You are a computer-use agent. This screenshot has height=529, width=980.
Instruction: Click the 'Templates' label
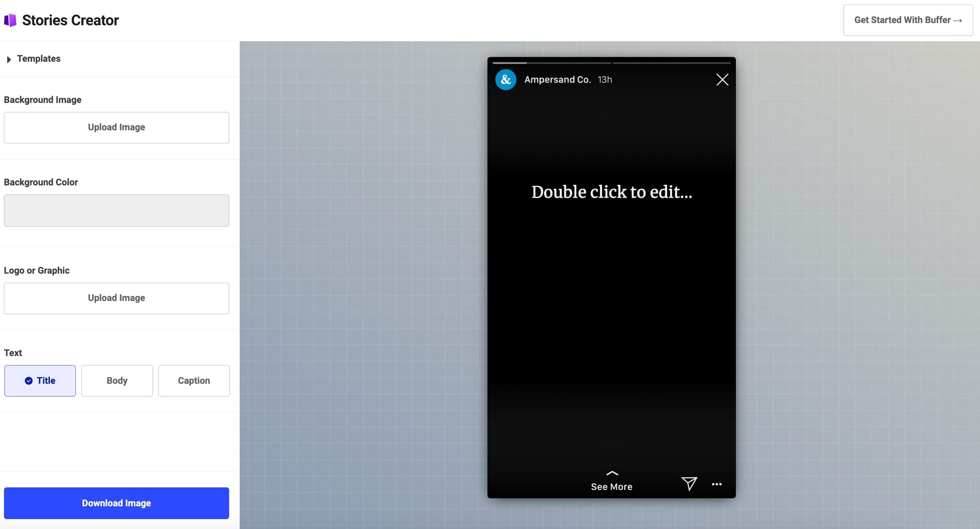tap(39, 59)
